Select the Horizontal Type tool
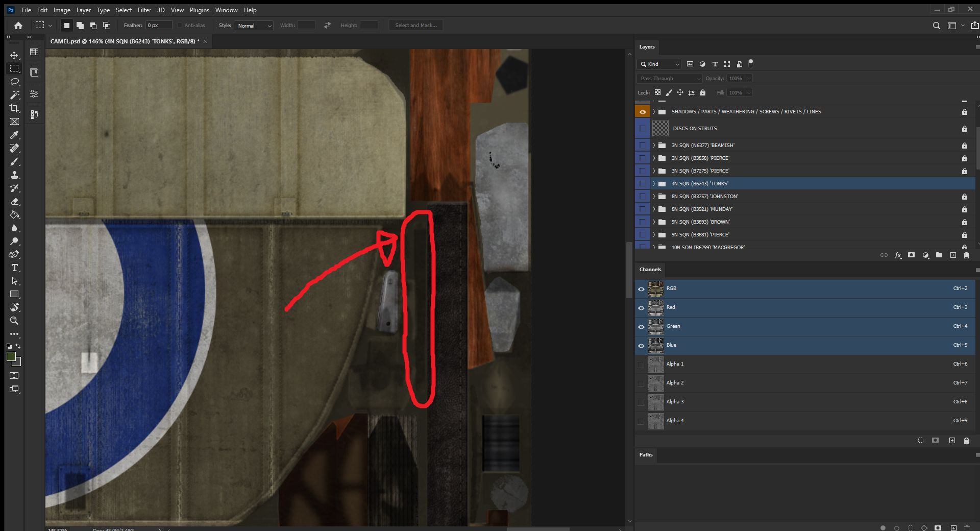The height and width of the screenshot is (531, 980). click(14, 268)
